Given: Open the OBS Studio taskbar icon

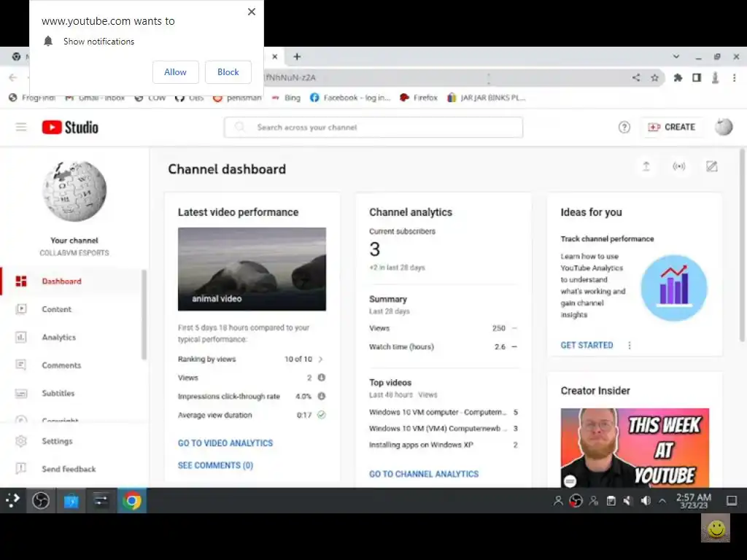Looking at the screenshot, I should pos(41,500).
